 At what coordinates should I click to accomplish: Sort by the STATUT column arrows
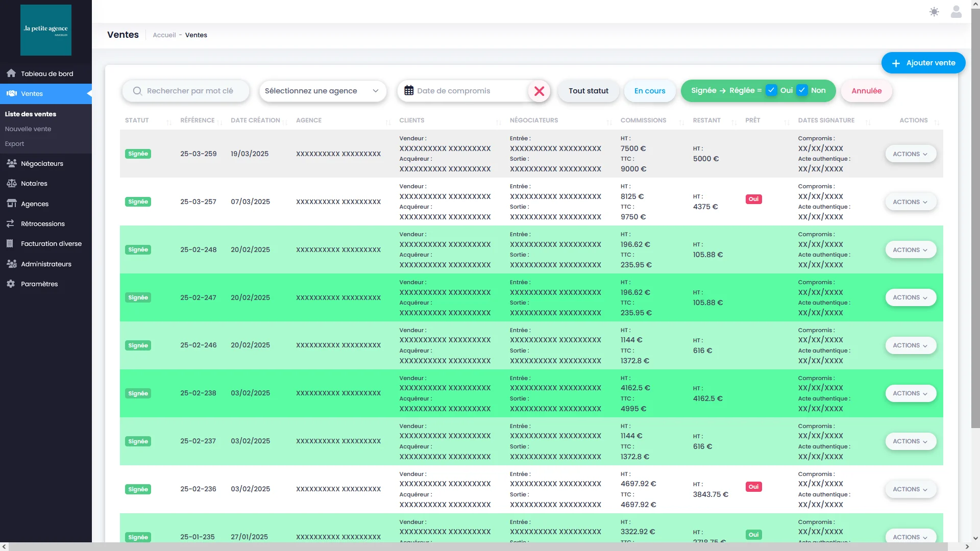[x=169, y=121]
